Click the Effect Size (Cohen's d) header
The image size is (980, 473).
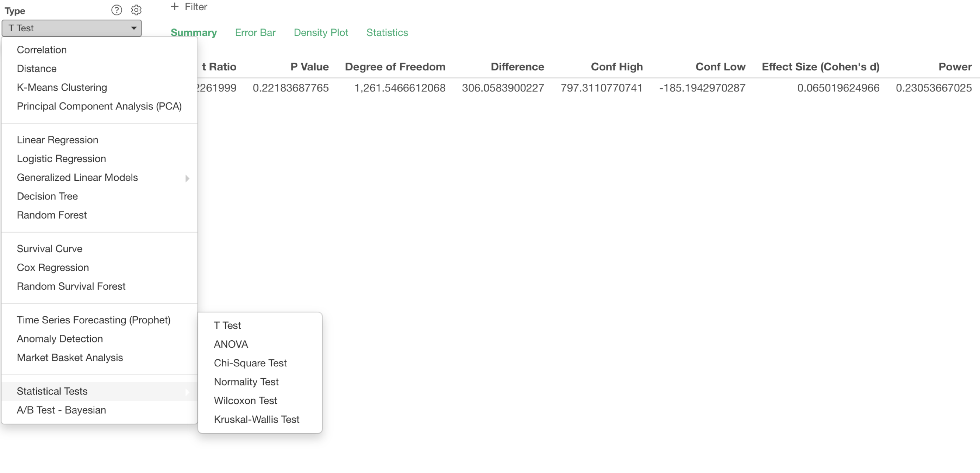click(x=821, y=67)
